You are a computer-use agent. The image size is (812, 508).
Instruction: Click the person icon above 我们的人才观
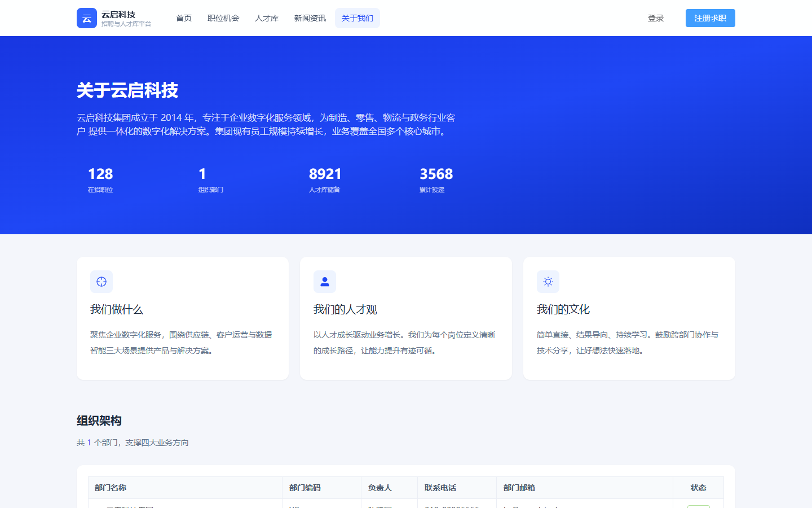325,282
